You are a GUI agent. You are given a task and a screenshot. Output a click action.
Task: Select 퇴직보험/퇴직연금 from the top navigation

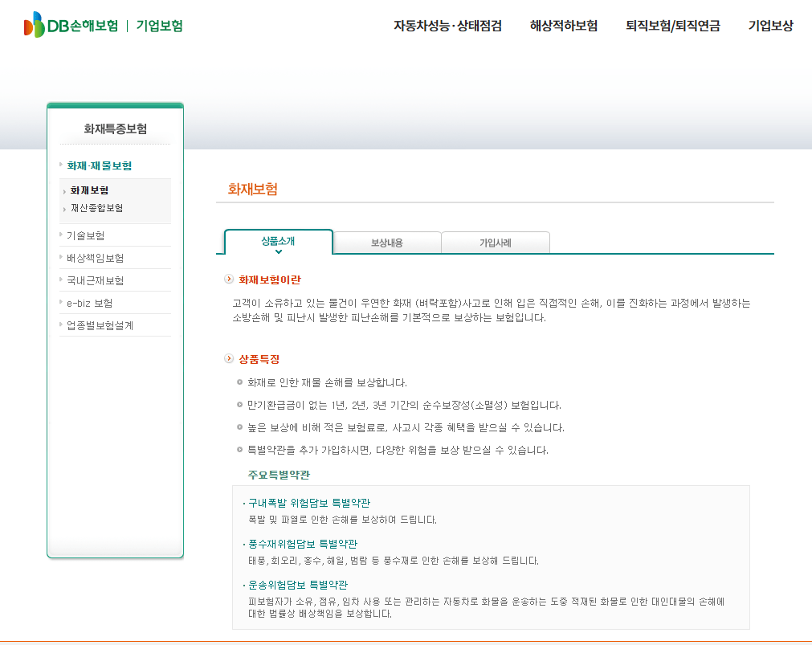671,26
